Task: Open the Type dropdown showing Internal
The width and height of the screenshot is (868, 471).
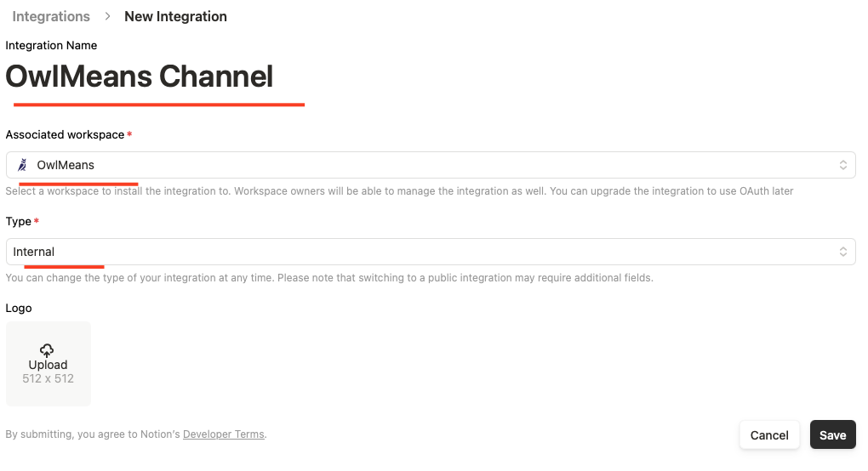Action: click(431, 252)
